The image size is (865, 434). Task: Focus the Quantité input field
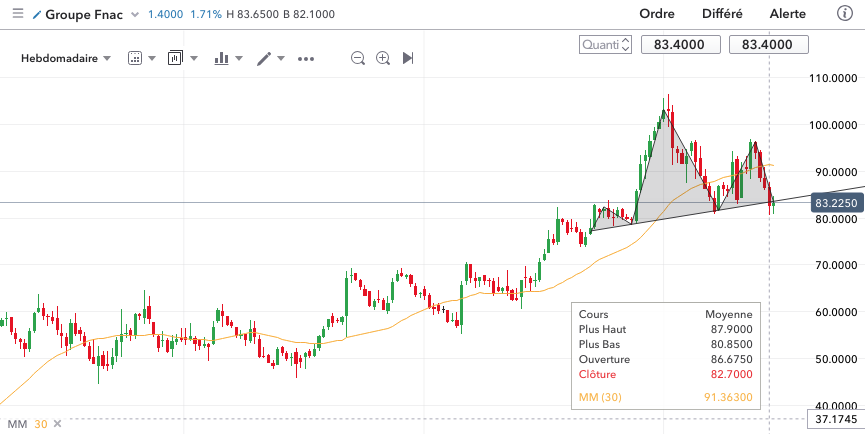click(600, 45)
